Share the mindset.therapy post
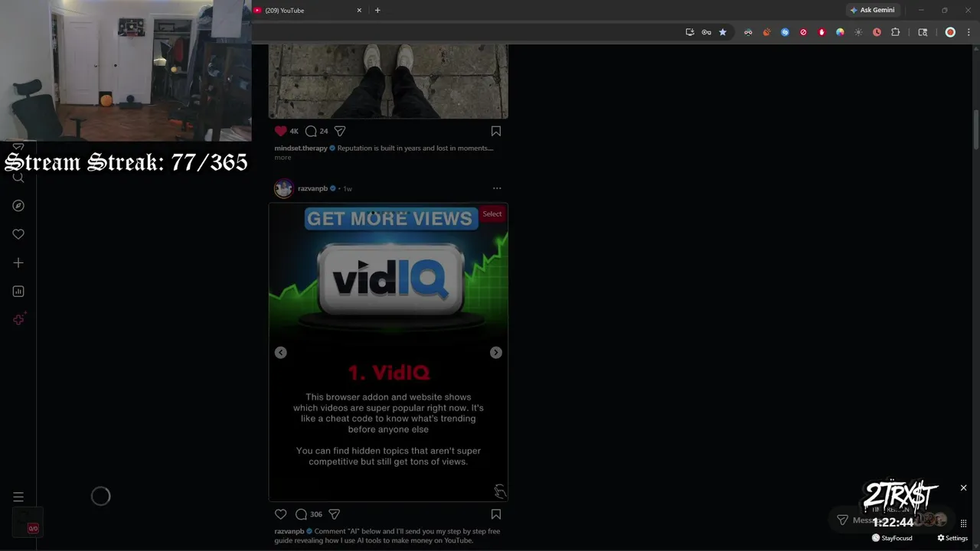980x551 pixels. 340,131
